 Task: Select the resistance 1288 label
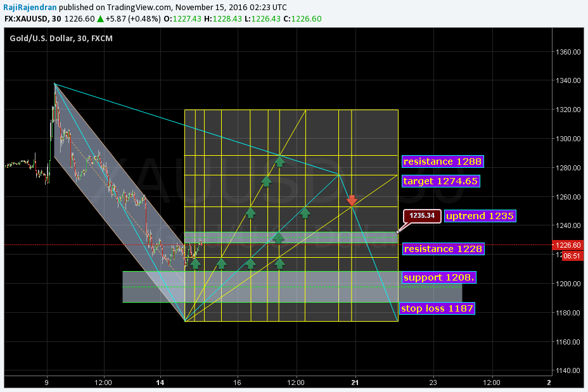pyautogui.click(x=442, y=161)
